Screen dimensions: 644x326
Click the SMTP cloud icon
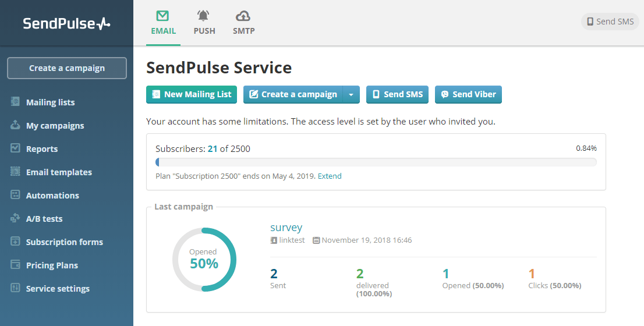[243, 16]
